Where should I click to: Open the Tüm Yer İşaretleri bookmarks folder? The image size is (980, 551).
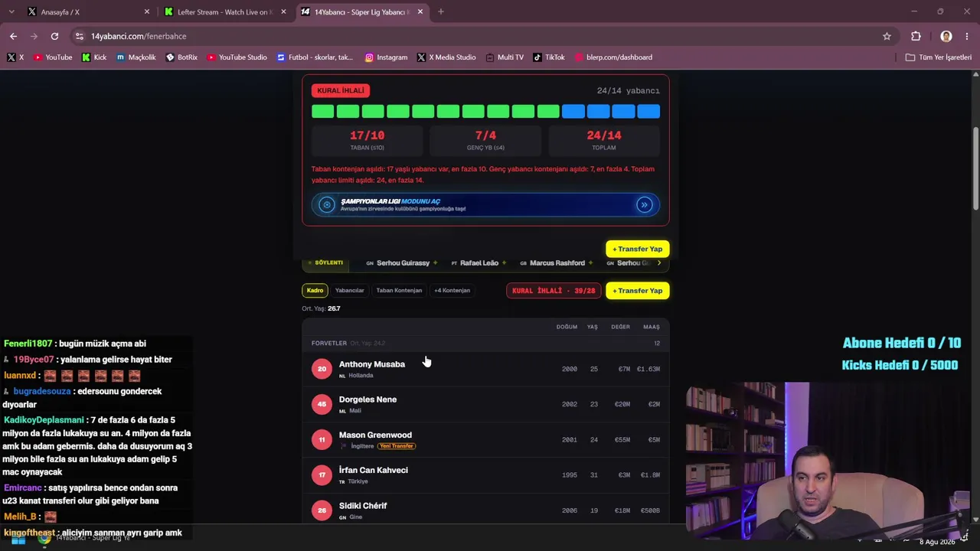coord(938,57)
